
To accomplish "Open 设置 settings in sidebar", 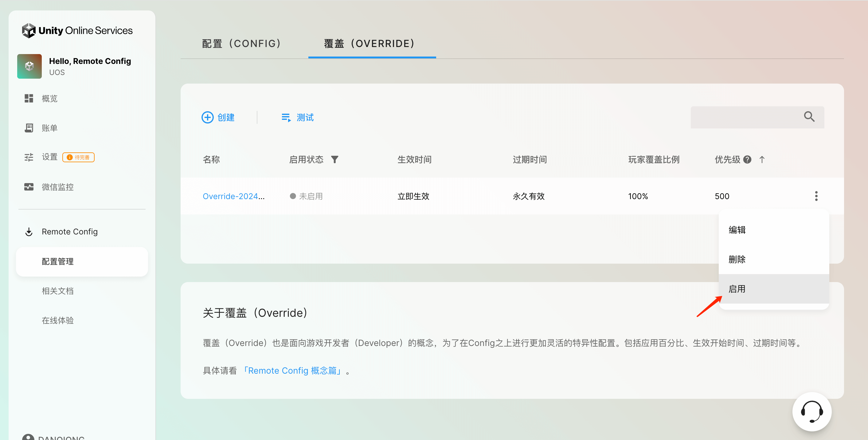I will click(49, 157).
